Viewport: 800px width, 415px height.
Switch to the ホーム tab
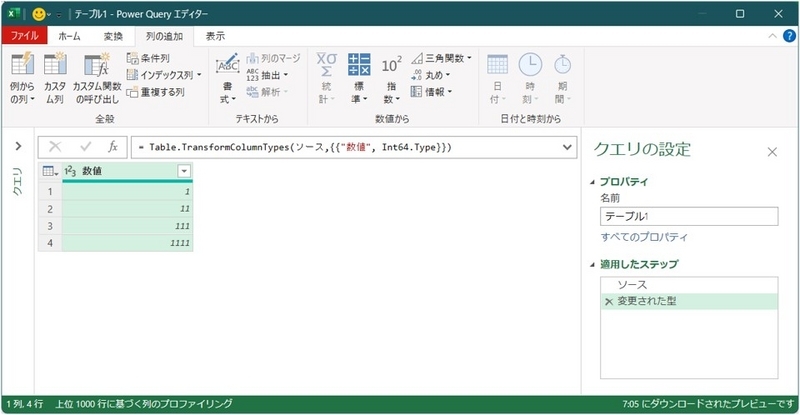pos(69,36)
